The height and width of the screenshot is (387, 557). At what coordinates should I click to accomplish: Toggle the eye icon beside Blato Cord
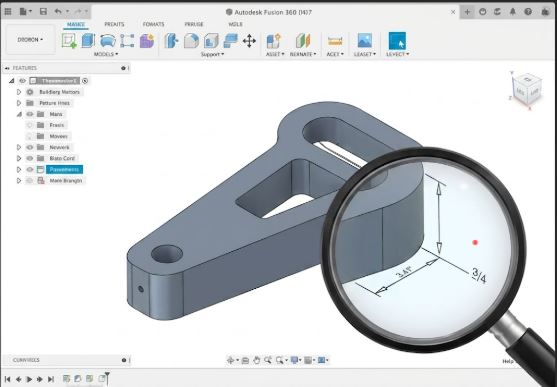click(x=30, y=158)
